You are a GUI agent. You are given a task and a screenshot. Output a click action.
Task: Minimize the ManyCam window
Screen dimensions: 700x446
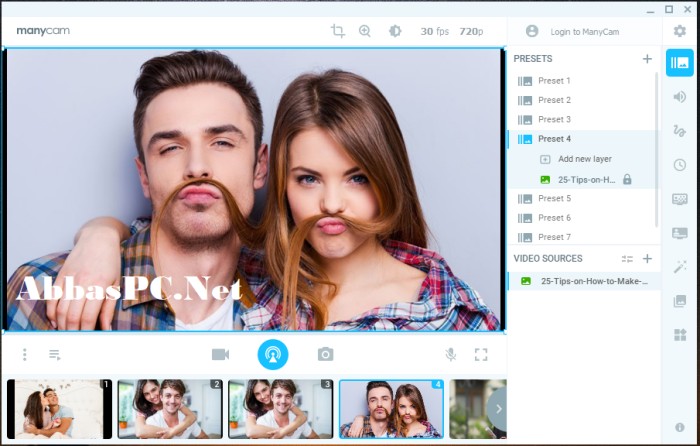pos(650,10)
